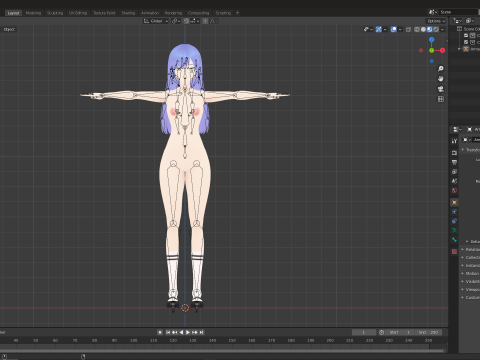480x360 pixels.
Task: Click the red X axis gizmo handle
Action: coord(442,50)
